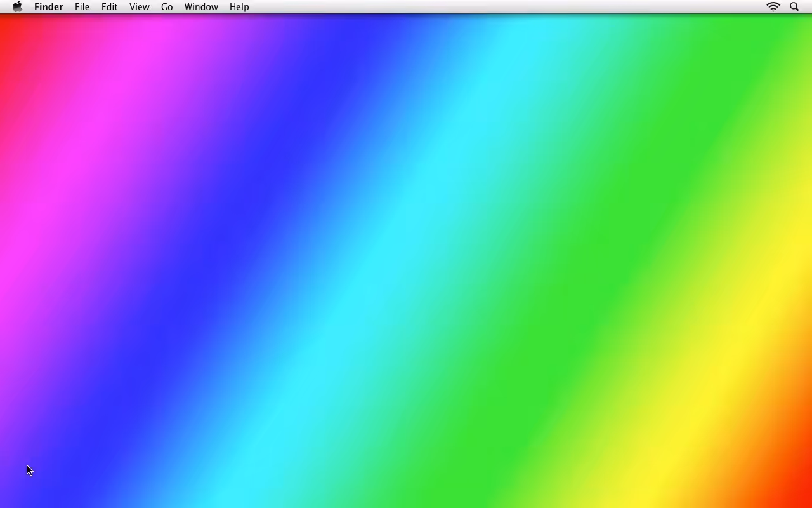812x508 pixels.
Task: Open the File menu
Action: 82,7
